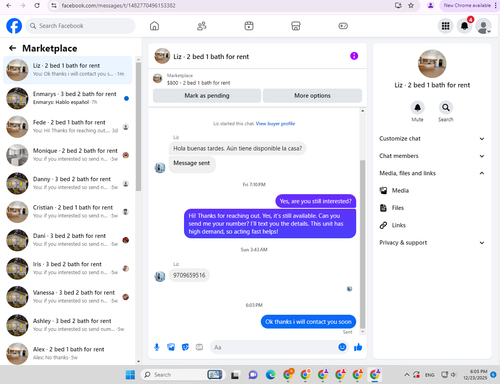Open the Facebook logo home link
500x384 pixels.
click(x=14, y=26)
